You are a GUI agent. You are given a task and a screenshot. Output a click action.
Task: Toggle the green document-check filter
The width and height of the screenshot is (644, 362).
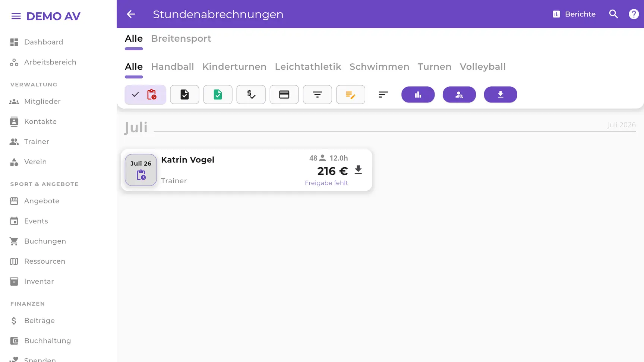pos(218,95)
